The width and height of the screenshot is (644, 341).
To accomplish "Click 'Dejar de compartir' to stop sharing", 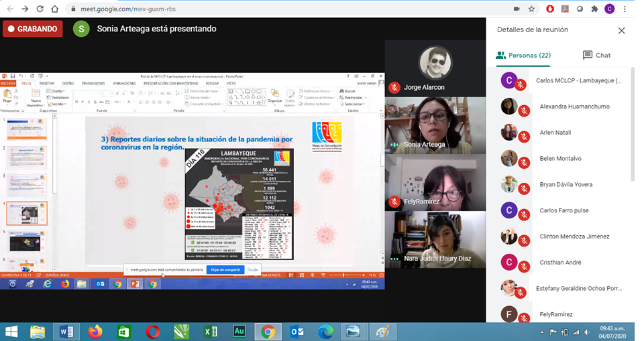I will point(225,269).
